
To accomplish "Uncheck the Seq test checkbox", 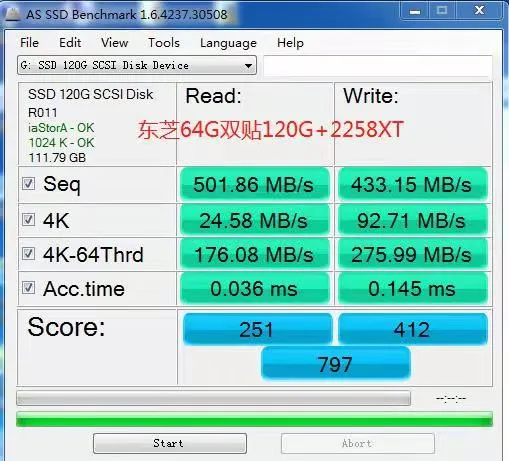I will tap(28, 183).
